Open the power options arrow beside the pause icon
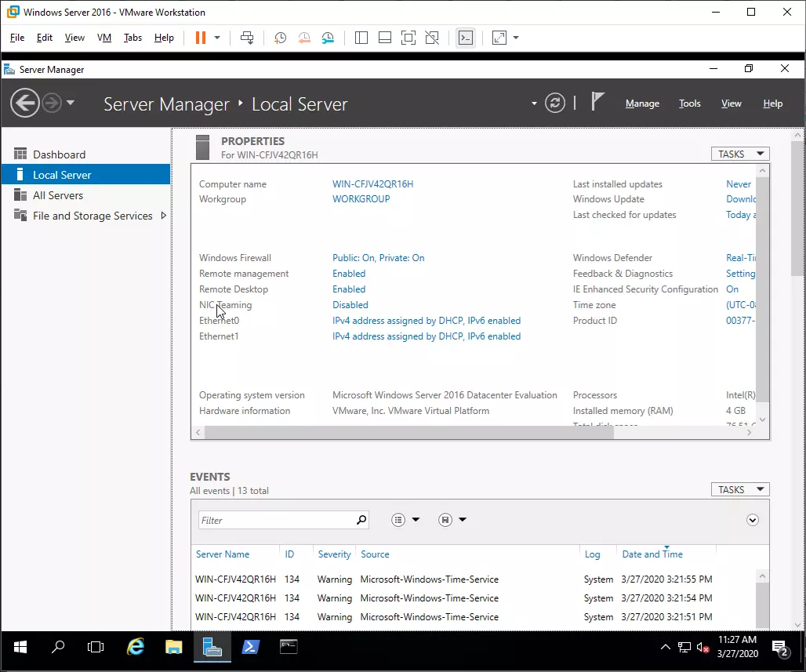The image size is (806, 672). pyautogui.click(x=217, y=38)
